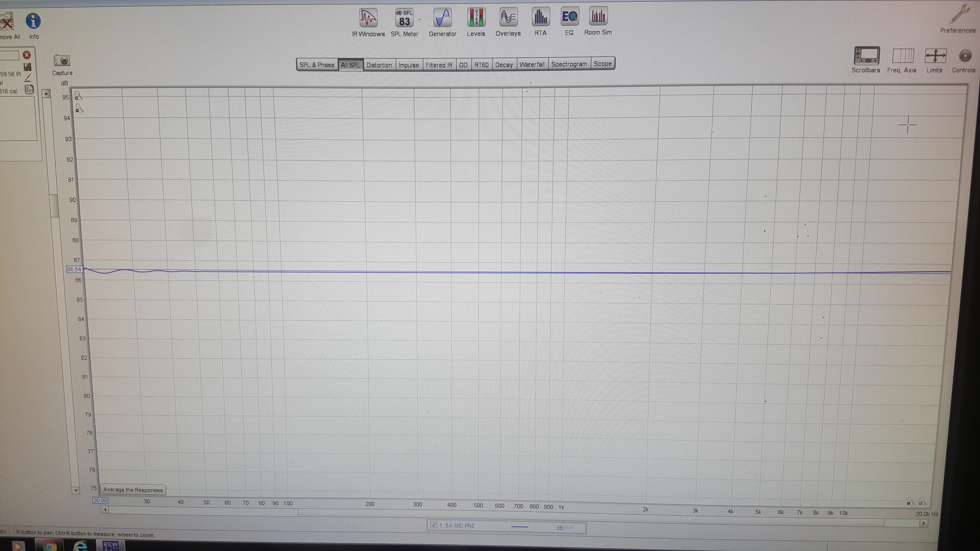Viewport: 980px width, 551px height.
Task: Click the 20.0k Hz axis label
Action: coord(927,514)
